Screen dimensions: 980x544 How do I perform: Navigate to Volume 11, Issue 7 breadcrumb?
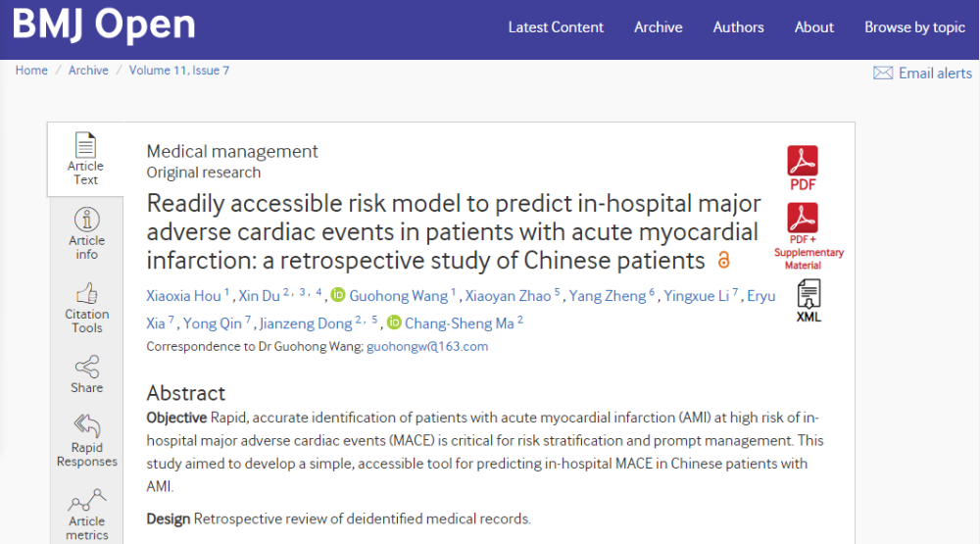pyautogui.click(x=178, y=70)
